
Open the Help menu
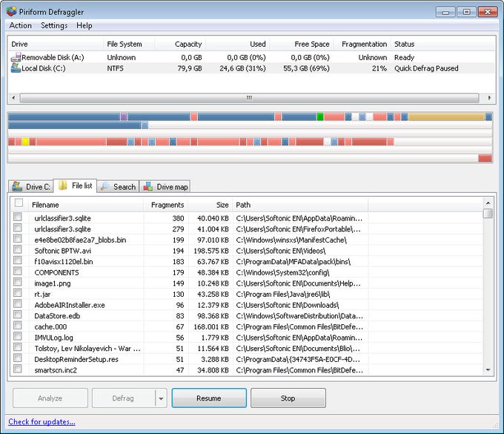[x=84, y=25]
